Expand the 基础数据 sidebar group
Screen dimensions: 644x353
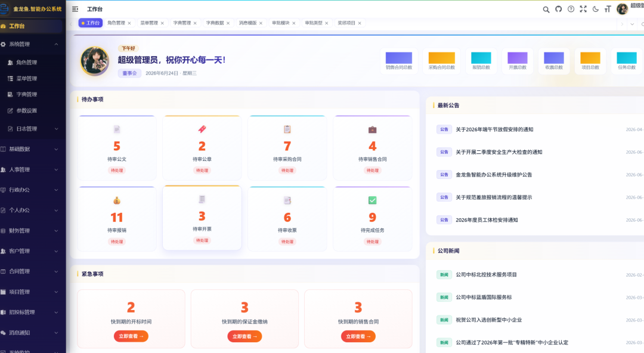pyautogui.click(x=56, y=149)
